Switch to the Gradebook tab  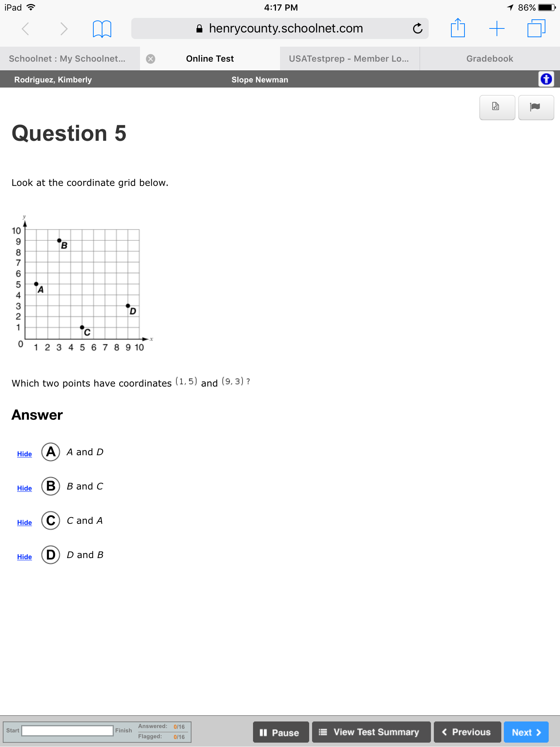coord(490,59)
